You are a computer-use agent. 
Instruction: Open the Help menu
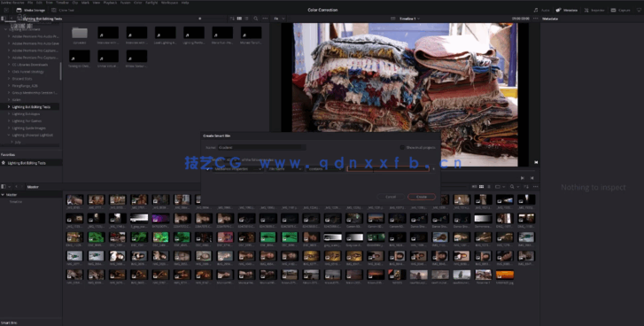coord(185,3)
